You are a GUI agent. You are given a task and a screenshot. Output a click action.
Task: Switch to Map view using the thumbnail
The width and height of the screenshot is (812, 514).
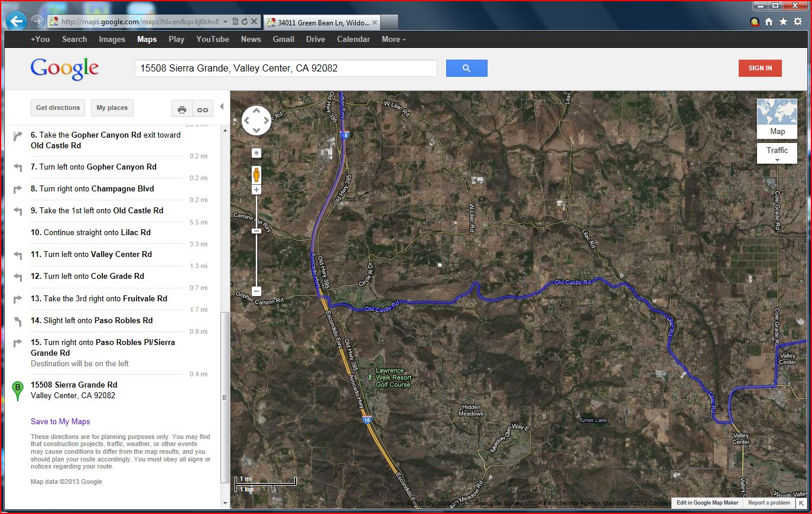[777, 118]
